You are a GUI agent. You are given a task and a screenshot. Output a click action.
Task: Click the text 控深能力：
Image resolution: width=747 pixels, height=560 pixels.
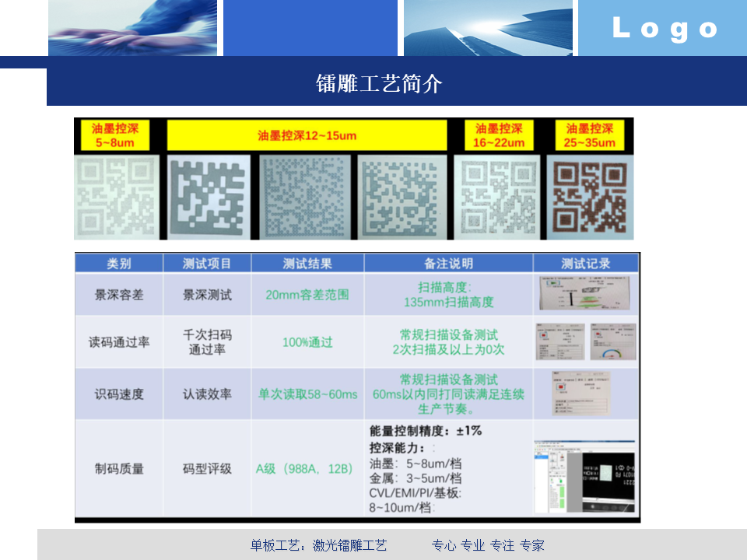click(x=398, y=448)
